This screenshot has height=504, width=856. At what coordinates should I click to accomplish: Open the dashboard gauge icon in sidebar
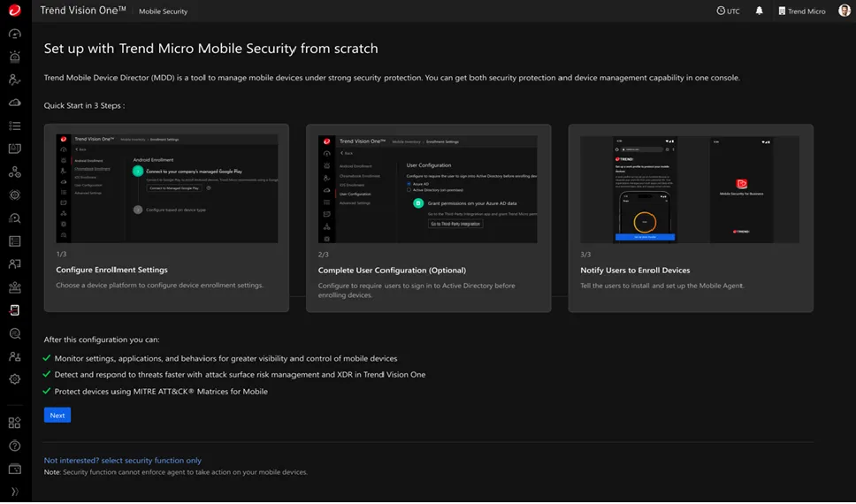14,34
